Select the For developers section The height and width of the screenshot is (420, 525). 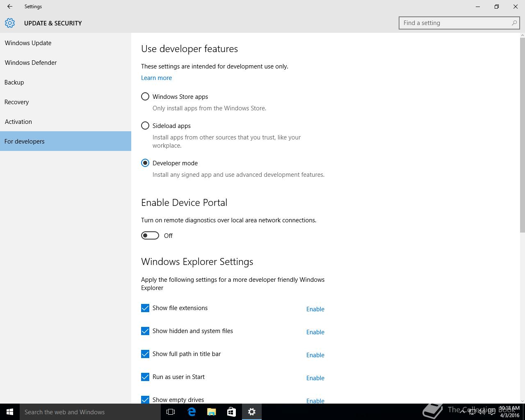click(66, 141)
